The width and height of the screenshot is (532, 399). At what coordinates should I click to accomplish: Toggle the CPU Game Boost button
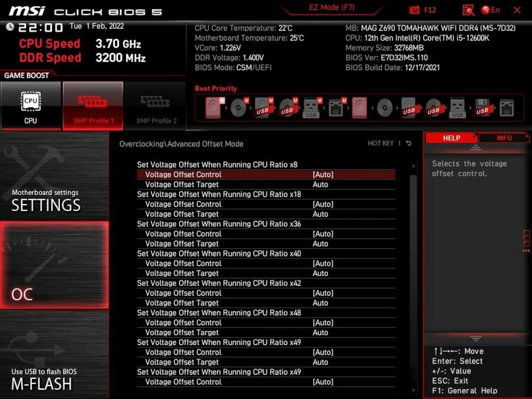coord(30,105)
